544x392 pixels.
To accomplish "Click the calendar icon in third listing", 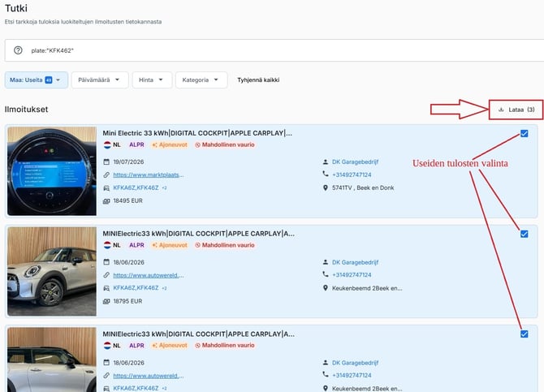I will 106,363.
